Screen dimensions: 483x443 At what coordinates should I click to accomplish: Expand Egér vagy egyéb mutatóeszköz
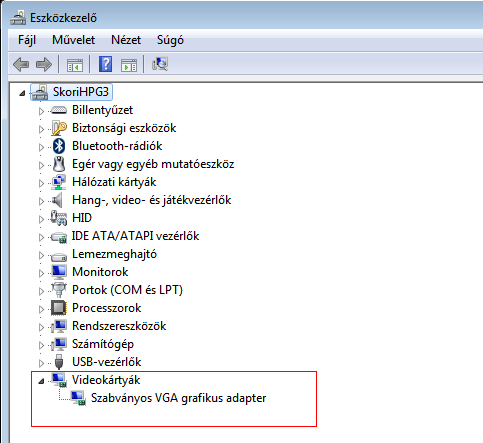coord(41,165)
